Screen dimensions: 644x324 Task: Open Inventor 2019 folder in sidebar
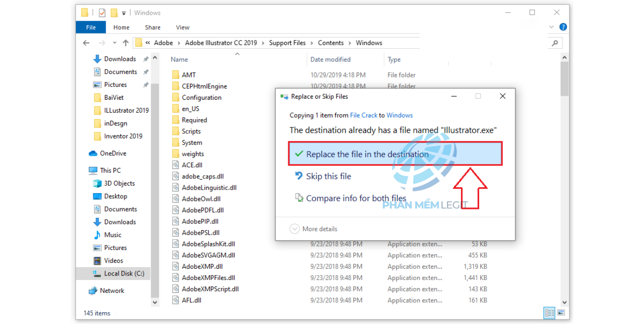123,136
